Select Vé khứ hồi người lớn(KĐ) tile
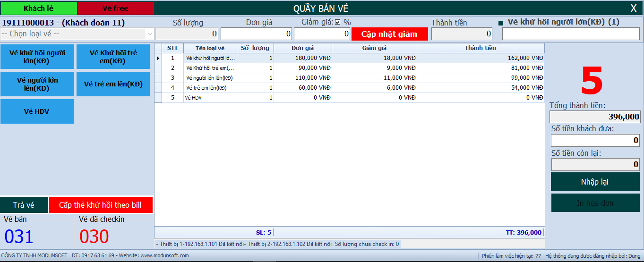Viewport: 644px width, 262px height. coord(37,57)
